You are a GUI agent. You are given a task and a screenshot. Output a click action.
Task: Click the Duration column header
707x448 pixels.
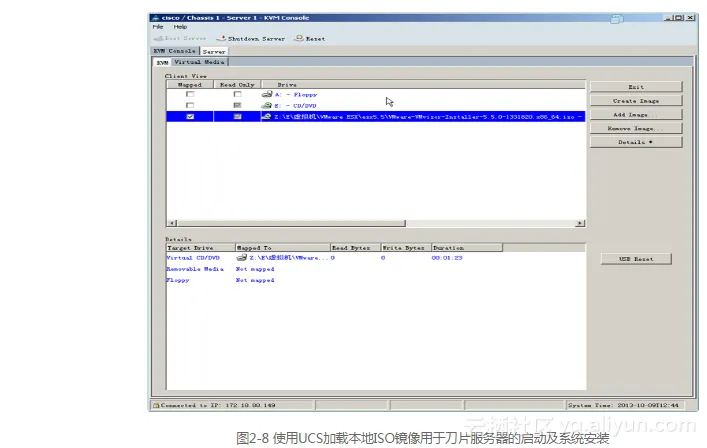(x=467, y=247)
